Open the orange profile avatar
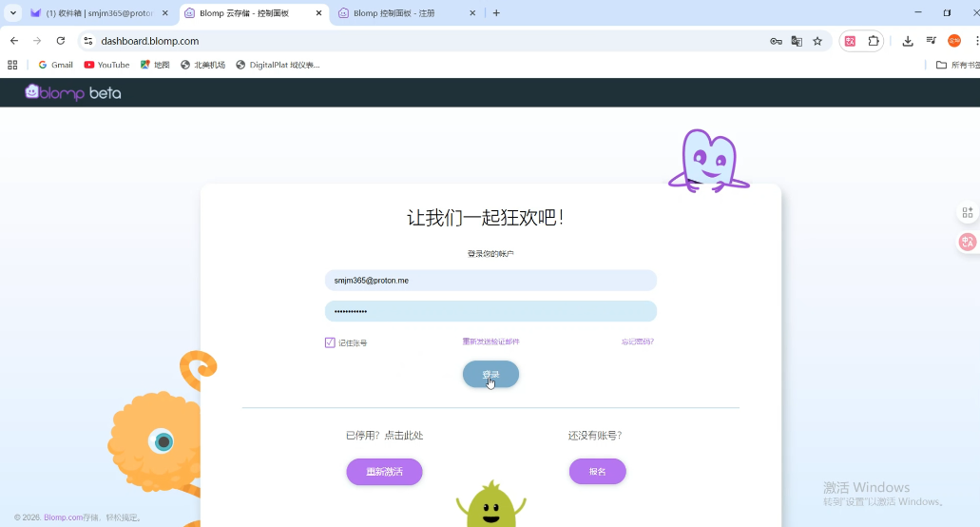 coord(954,41)
